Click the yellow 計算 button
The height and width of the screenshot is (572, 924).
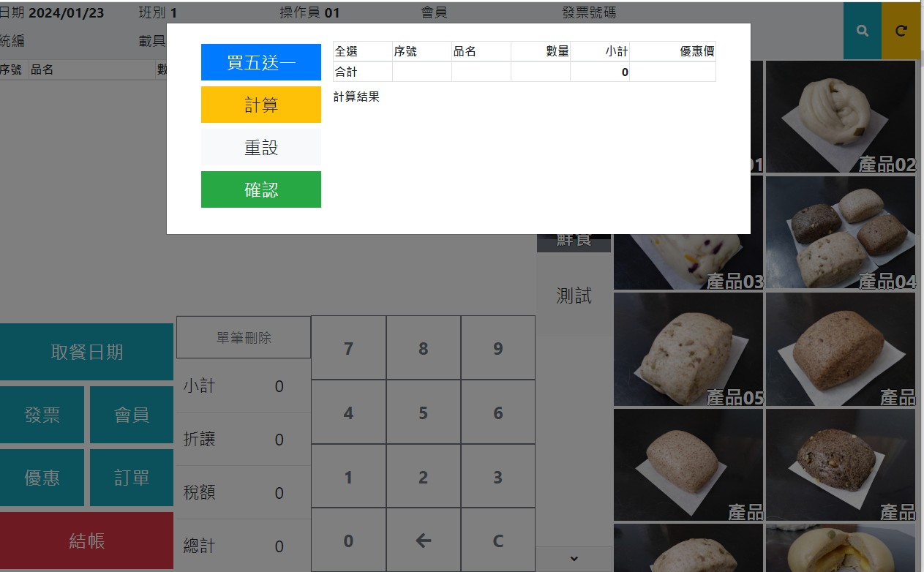tap(261, 105)
